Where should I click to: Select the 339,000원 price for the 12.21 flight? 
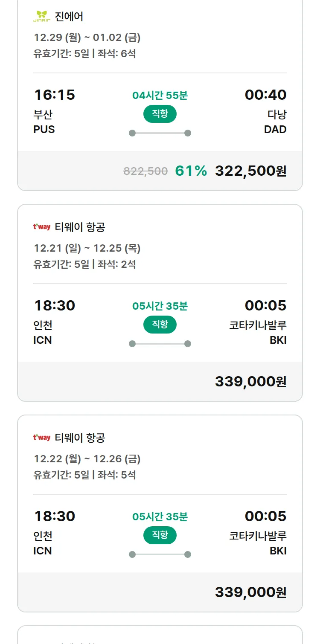[x=250, y=382]
